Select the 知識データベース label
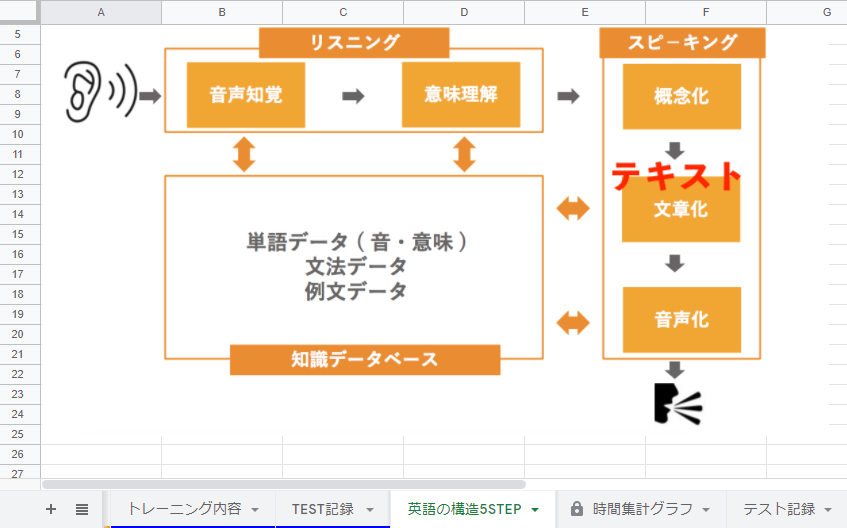 (365, 359)
